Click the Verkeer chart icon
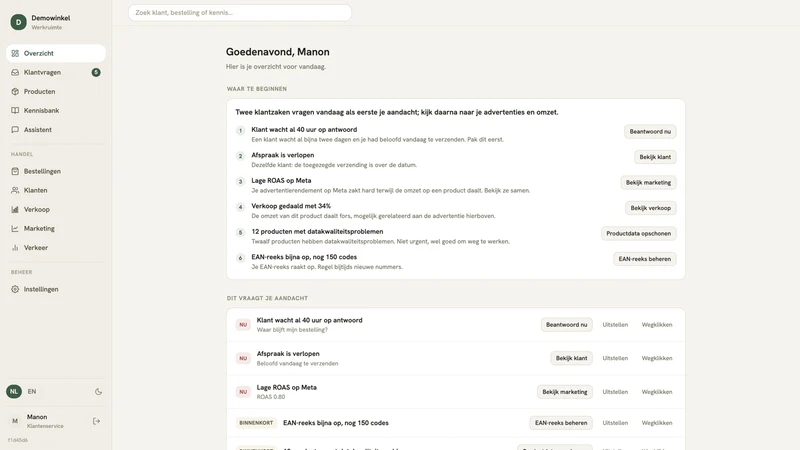 (15, 247)
